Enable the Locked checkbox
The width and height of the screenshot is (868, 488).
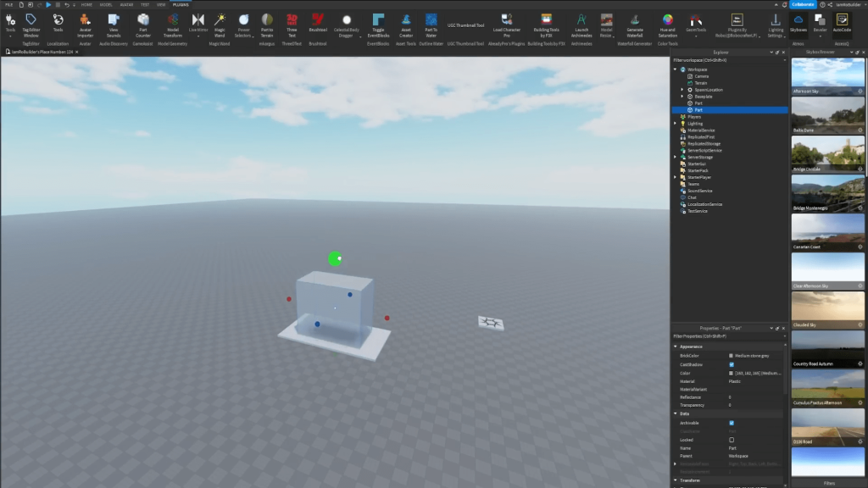(x=732, y=440)
